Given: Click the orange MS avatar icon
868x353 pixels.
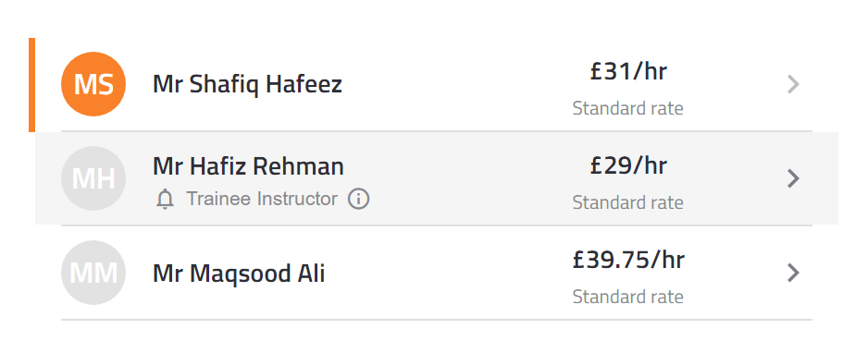Looking at the screenshot, I should (x=93, y=84).
